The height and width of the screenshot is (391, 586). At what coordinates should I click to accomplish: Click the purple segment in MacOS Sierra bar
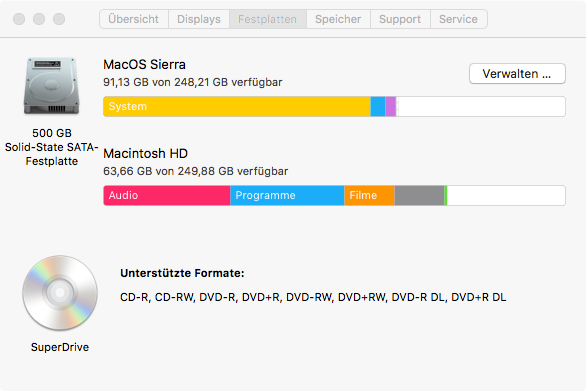(391, 107)
